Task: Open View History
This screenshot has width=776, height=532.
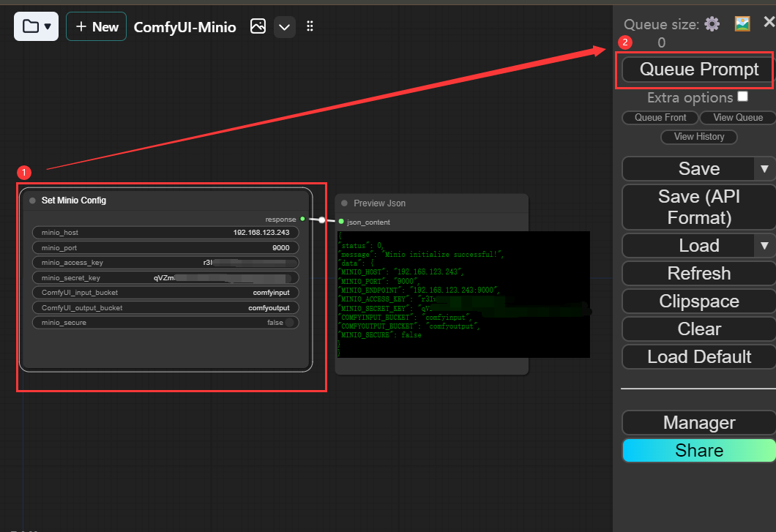Action: pyautogui.click(x=699, y=137)
